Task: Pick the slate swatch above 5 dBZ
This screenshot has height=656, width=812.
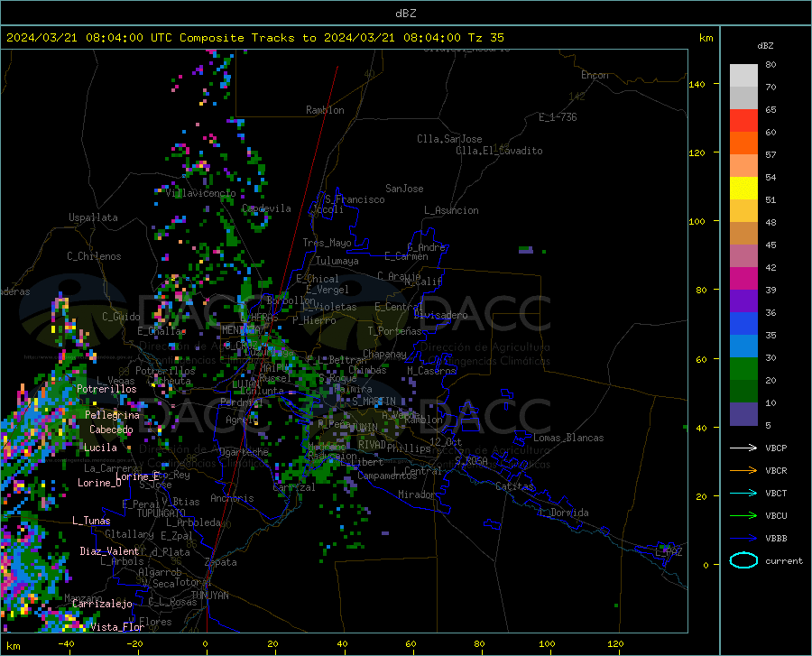Action: click(x=743, y=414)
